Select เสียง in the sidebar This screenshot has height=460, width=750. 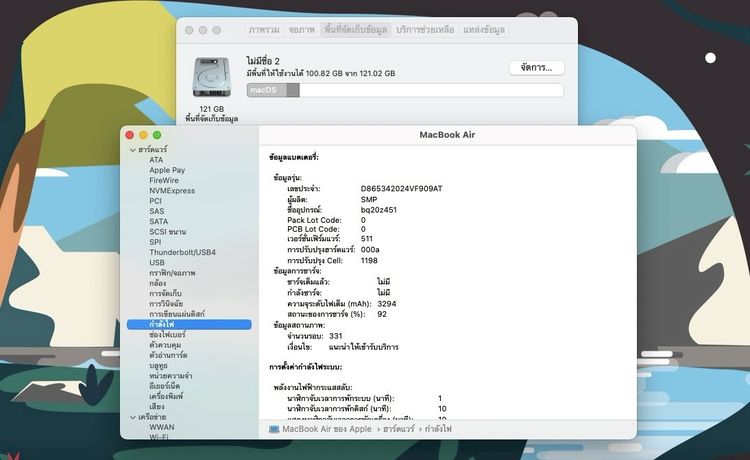[156, 406]
